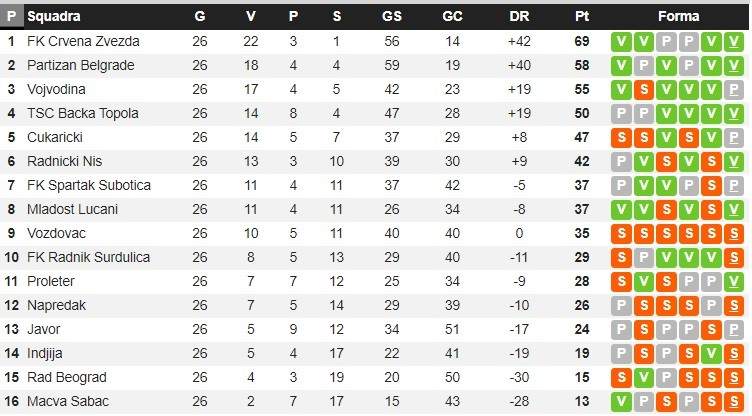Click Javor's last underlined P form badge
Screen dimensions: 752x416
coord(733,330)
